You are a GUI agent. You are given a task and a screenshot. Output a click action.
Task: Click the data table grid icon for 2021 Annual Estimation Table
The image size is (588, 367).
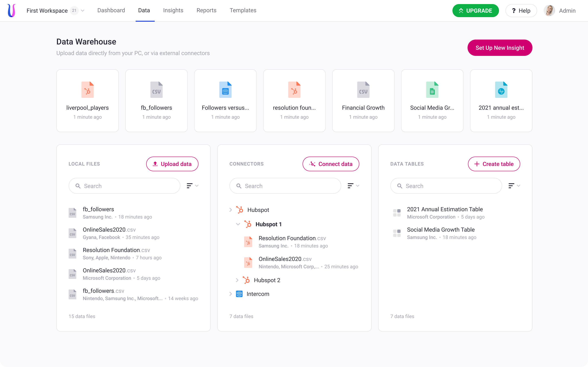(397, 213)
